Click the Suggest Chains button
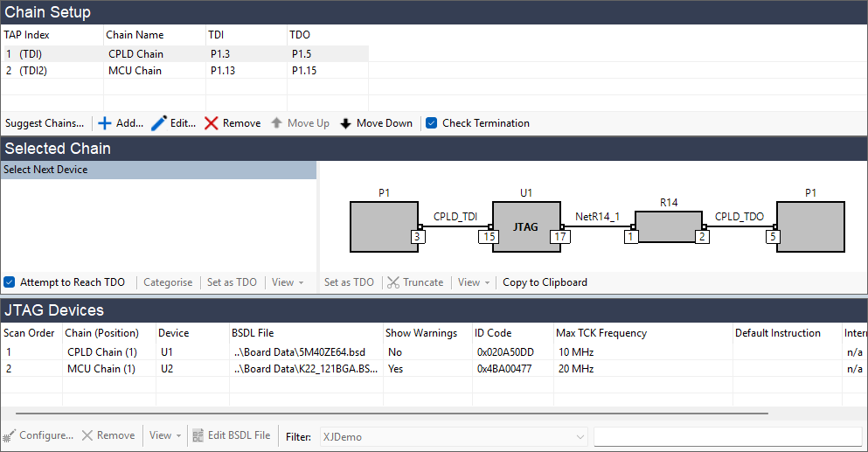868x452 pixels. coord(45,123)
